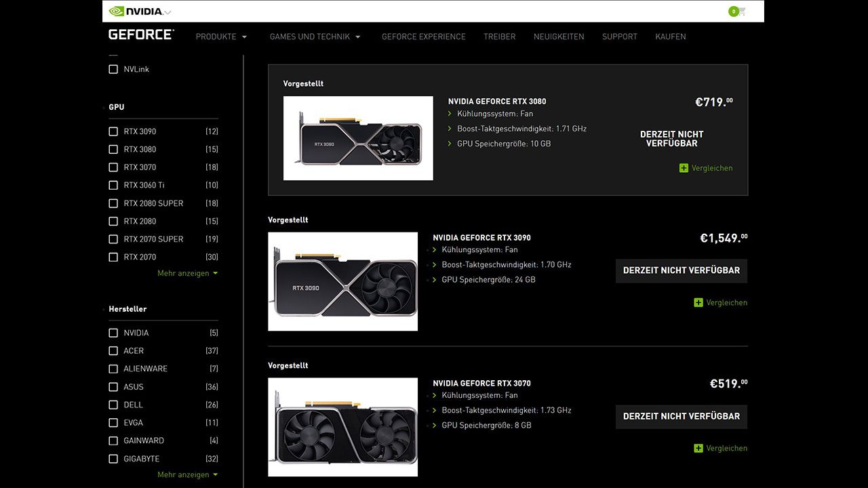The image size is (868, 488).
Task: Select the NVLink checkbox
Action: (x=113, y=69)
